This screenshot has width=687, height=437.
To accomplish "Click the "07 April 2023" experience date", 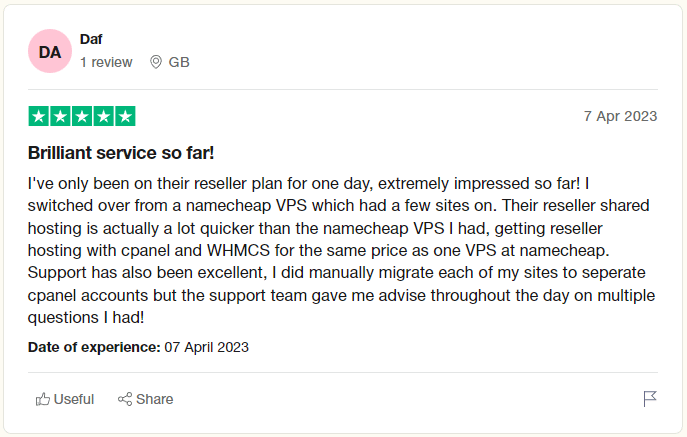I will click(x=206, y=347).
